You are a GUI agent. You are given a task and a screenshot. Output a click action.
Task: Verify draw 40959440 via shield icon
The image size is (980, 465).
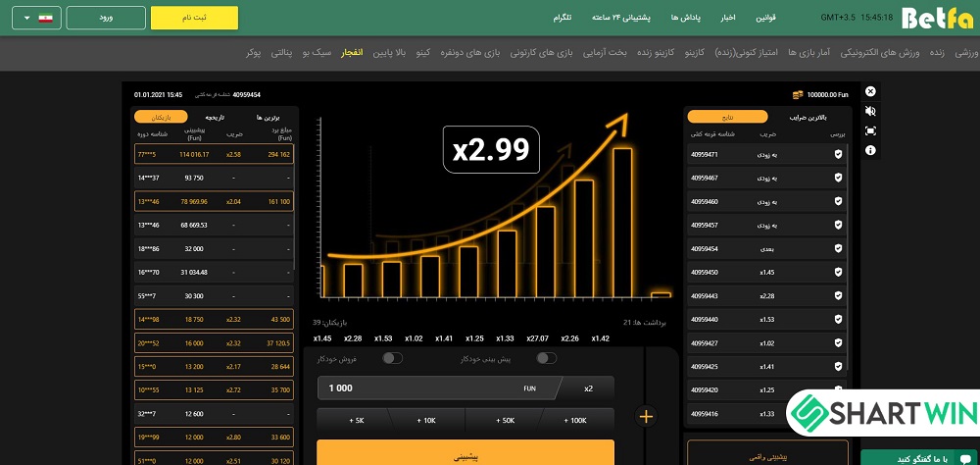pos(838,319)
